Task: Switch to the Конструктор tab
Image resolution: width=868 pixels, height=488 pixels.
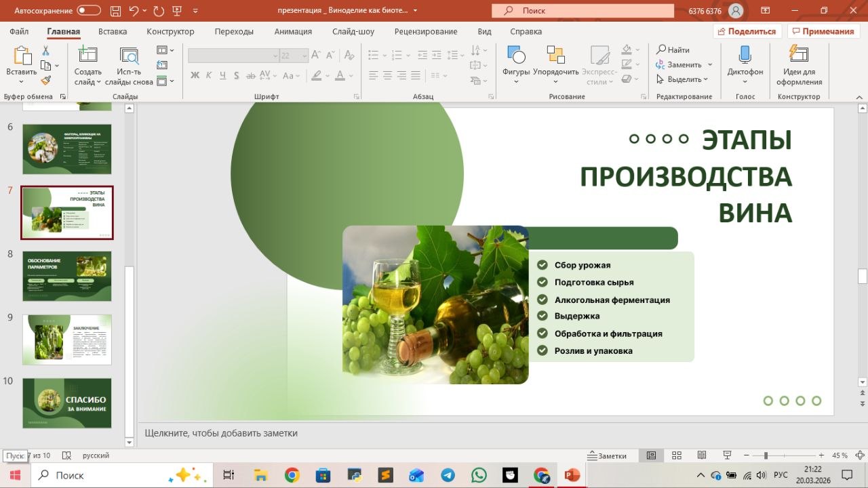Action: click(170, 31)
